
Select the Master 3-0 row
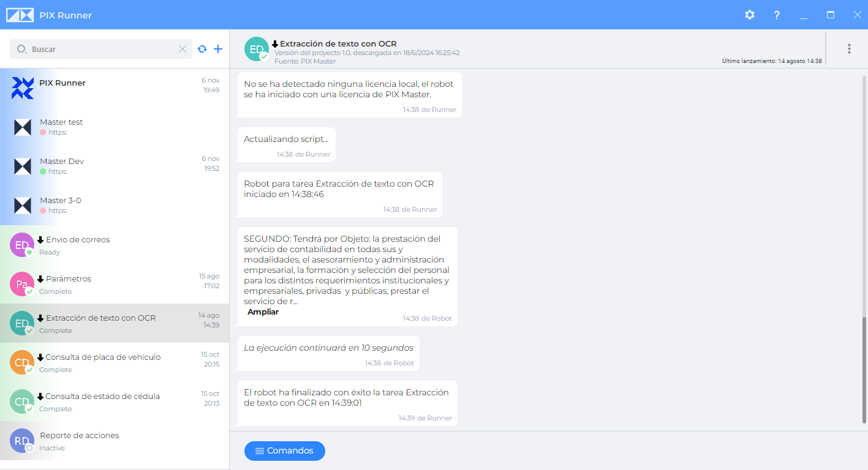click(115, 206)
